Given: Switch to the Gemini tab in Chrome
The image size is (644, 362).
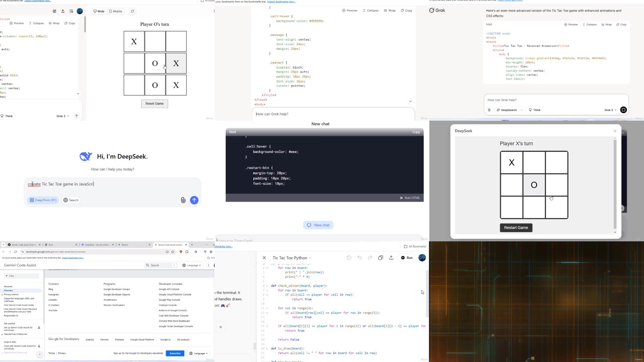Looking at the screenshot, I should point(134,245).
